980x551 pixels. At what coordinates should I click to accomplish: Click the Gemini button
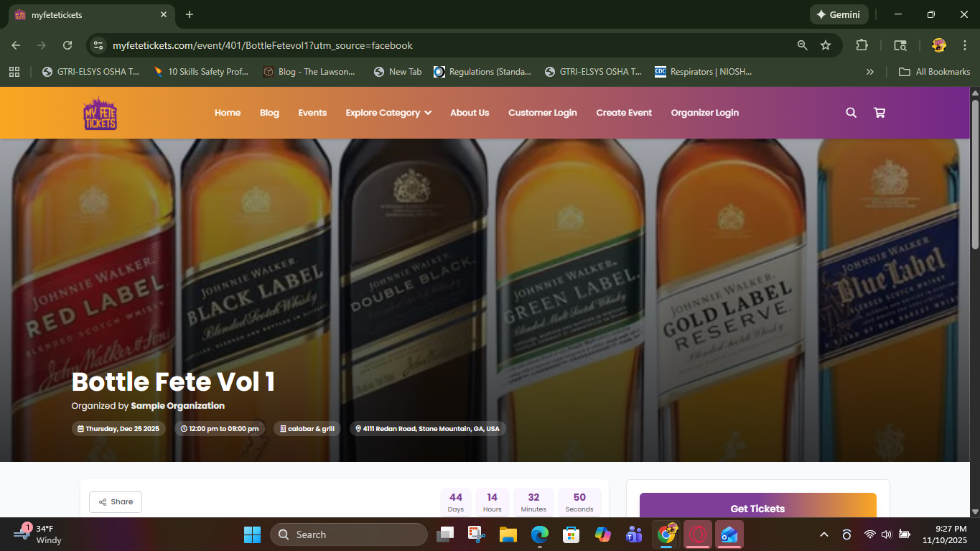pyautogui.click(x=839, y=14)
